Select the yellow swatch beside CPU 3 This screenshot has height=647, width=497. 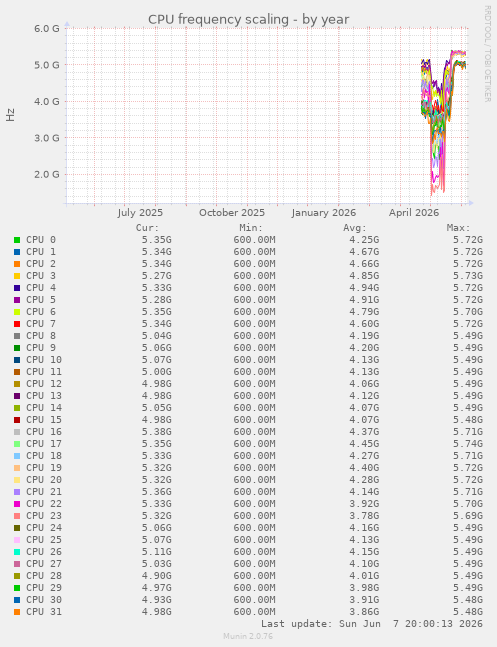pos(17,276)
